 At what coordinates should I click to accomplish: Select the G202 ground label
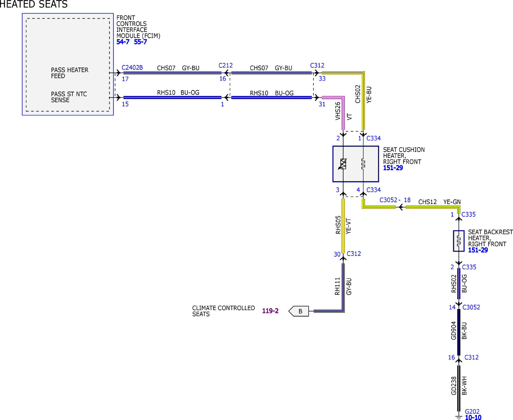click(x=472, y=412)
